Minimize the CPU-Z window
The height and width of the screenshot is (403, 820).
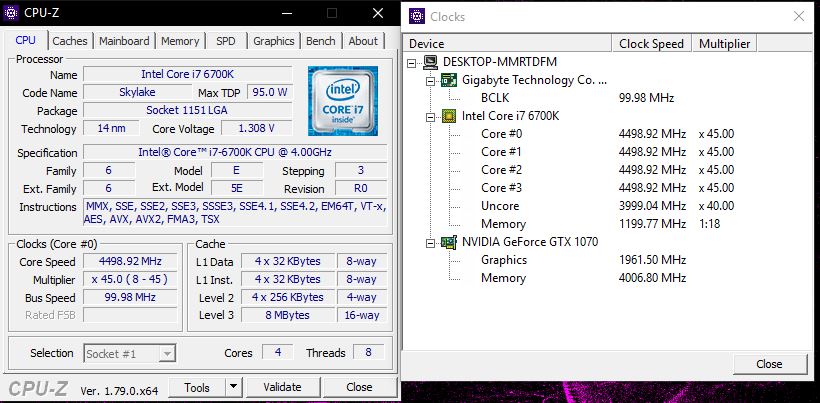pyautogui.click(x=286, y=14)
